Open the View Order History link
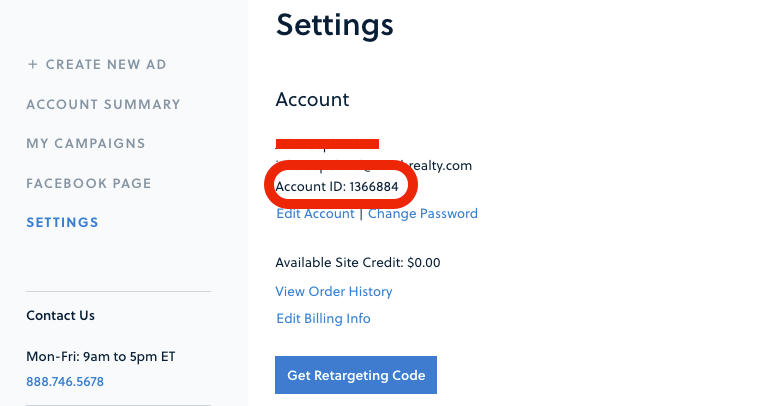 [334, 291]
